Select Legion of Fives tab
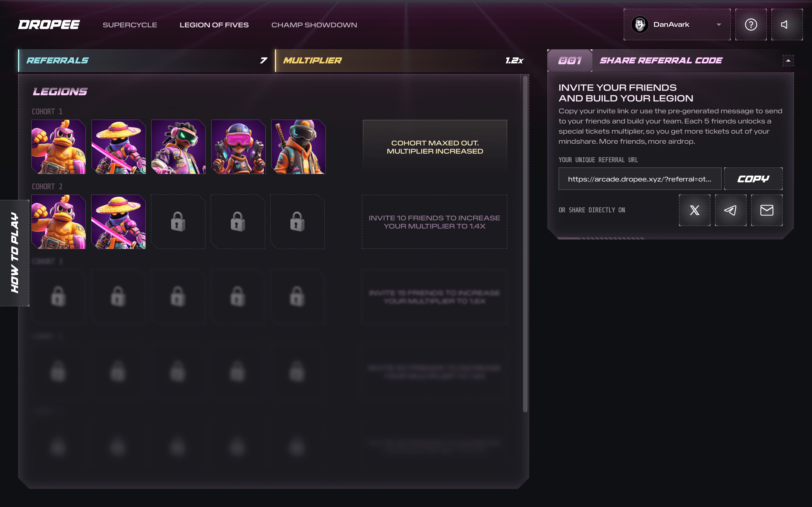Viewport: 812px width, 507px height. pos(214,25)
